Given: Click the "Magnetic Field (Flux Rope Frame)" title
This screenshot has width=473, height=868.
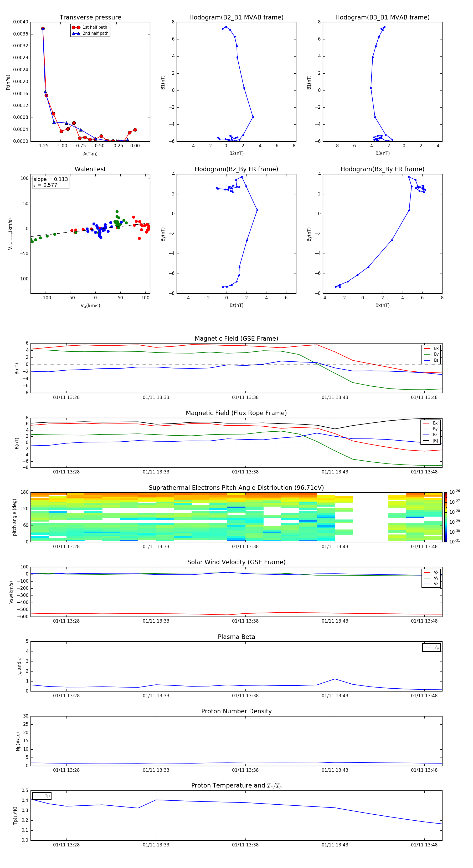Looking at the screenshot, I should [x=236, y=413].
